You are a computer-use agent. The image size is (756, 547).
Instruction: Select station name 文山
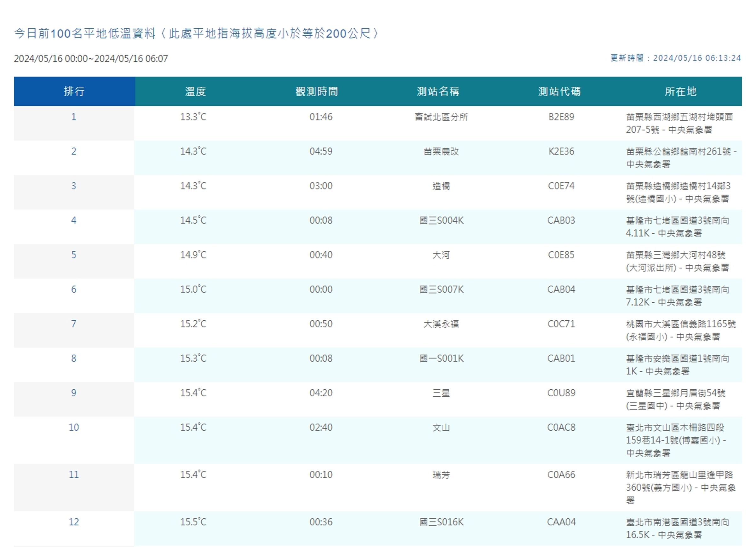(441, 428)
